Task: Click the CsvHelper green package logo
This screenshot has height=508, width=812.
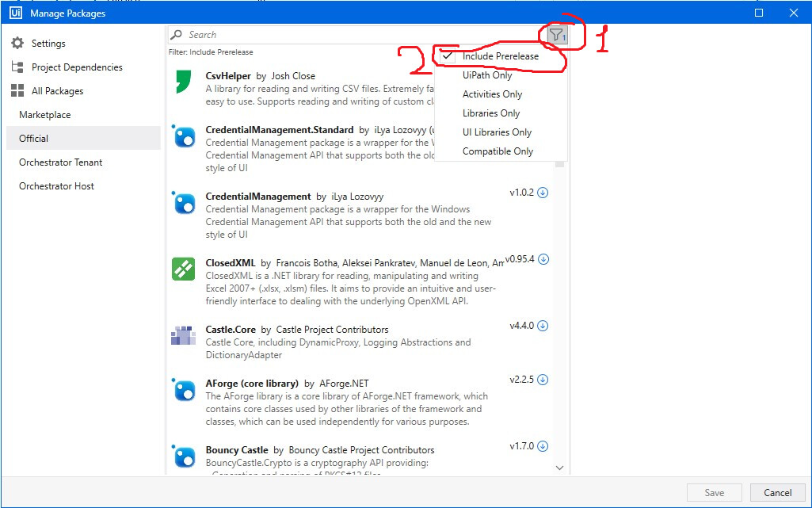Action: coord(183,82)
